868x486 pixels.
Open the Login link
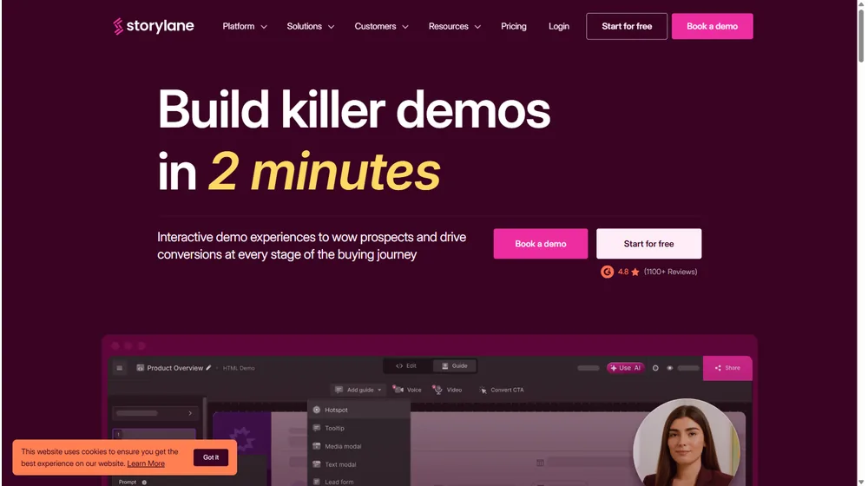point(558,26)
